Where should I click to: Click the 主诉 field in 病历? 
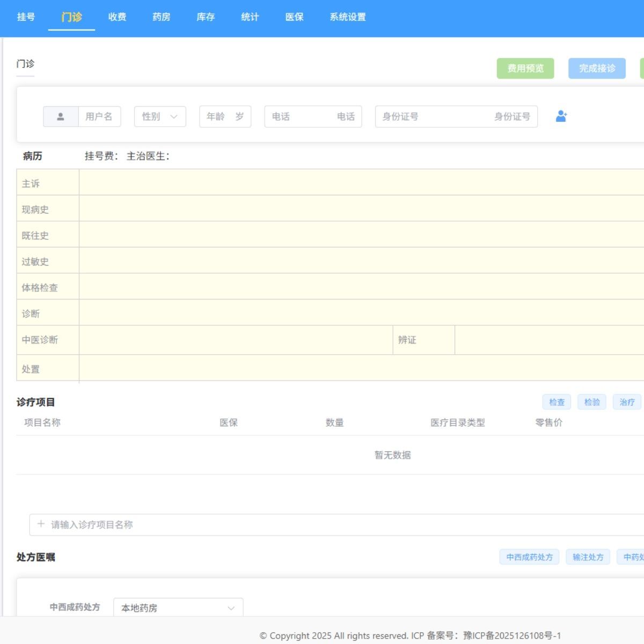click(x=268, y=183)
